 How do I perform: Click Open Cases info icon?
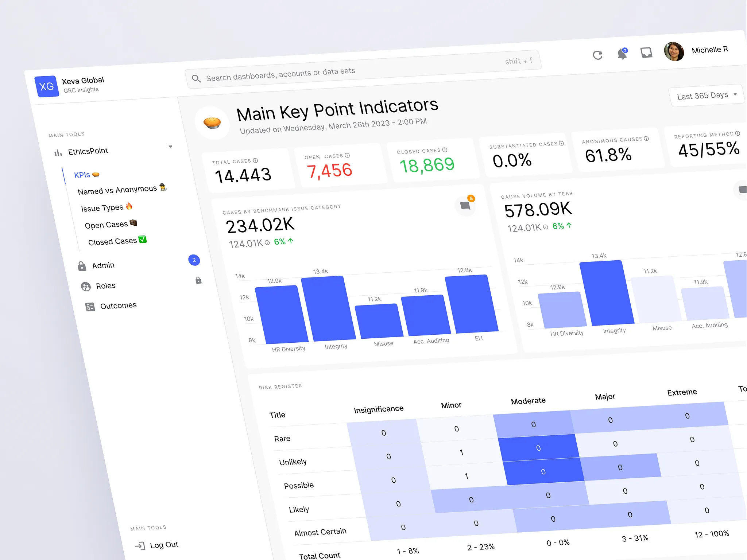click(x=347, y=155)
